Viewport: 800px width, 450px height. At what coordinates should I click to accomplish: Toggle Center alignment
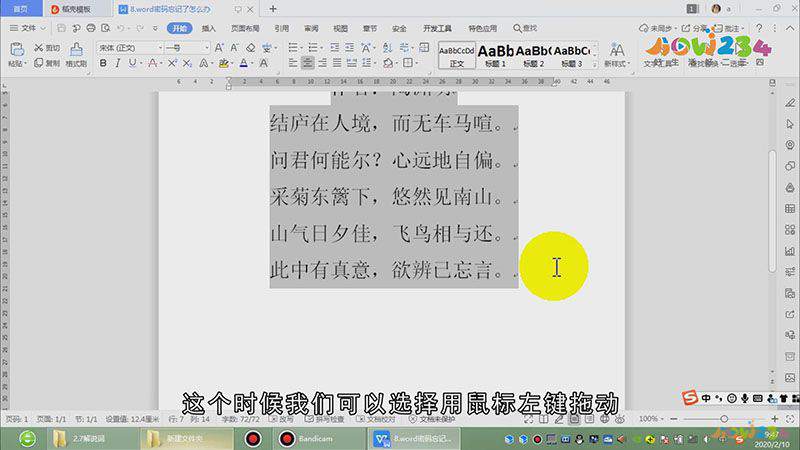point(307,63)
